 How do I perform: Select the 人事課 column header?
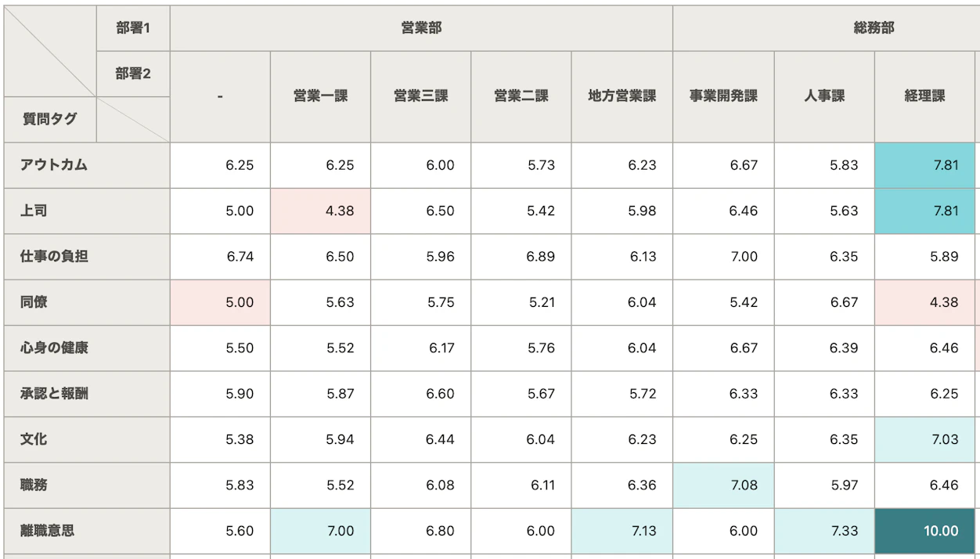tap(824, 96)
